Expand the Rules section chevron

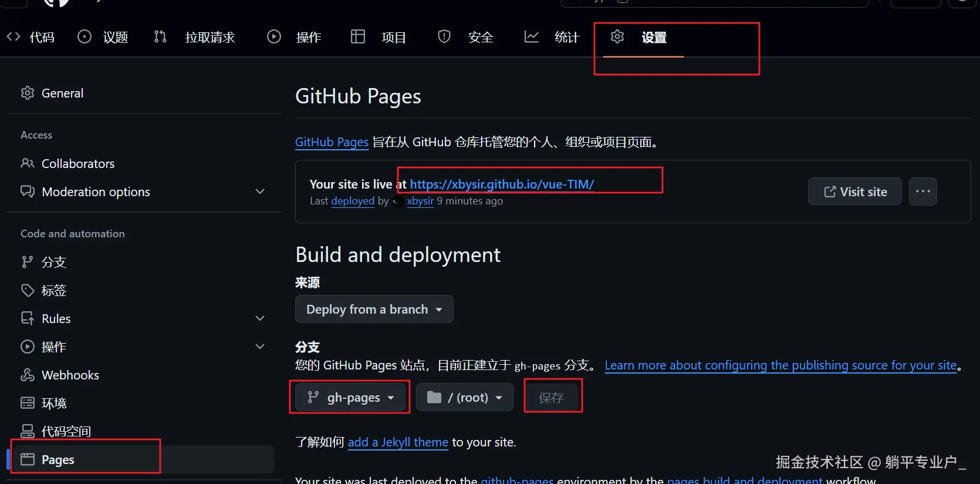[260, 318]
